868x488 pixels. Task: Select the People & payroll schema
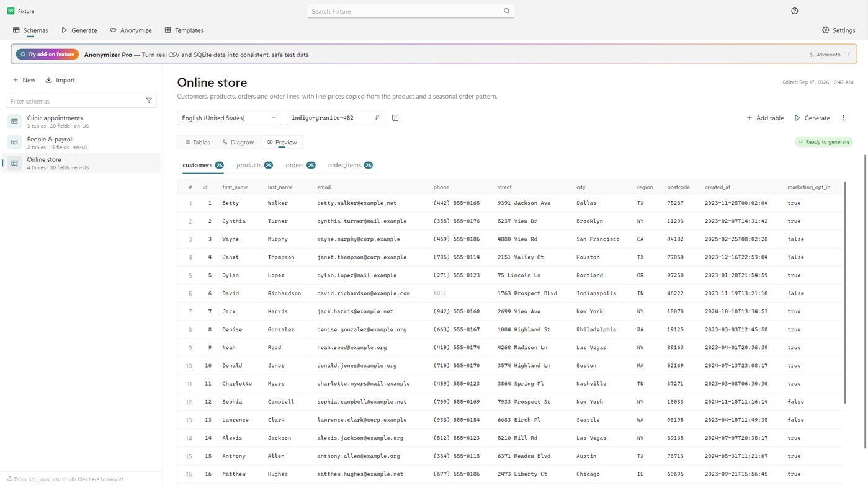coord(81,143)
